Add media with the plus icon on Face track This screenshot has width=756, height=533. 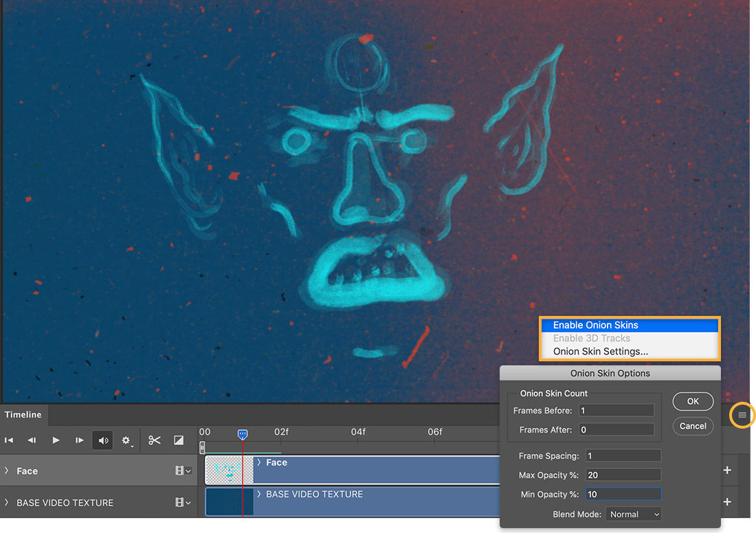click(727, 470)
